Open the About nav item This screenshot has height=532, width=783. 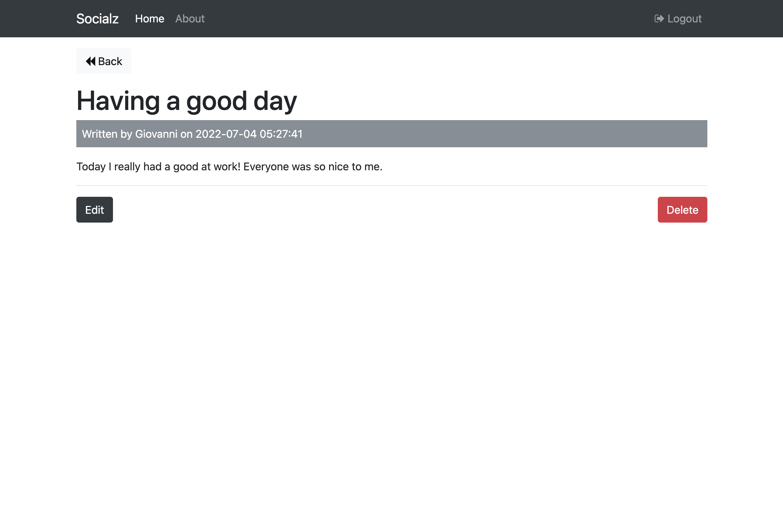[190, 19]
